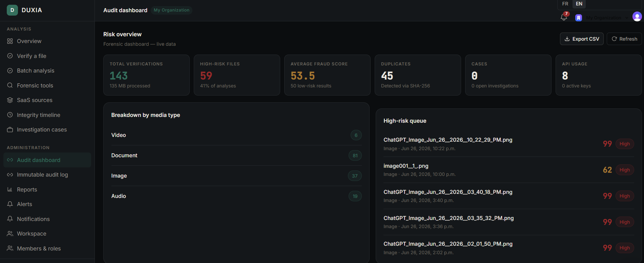Click the Integrity timeline clock icon
Viewport: 644px width, 263px height.
tap(10, 115)
